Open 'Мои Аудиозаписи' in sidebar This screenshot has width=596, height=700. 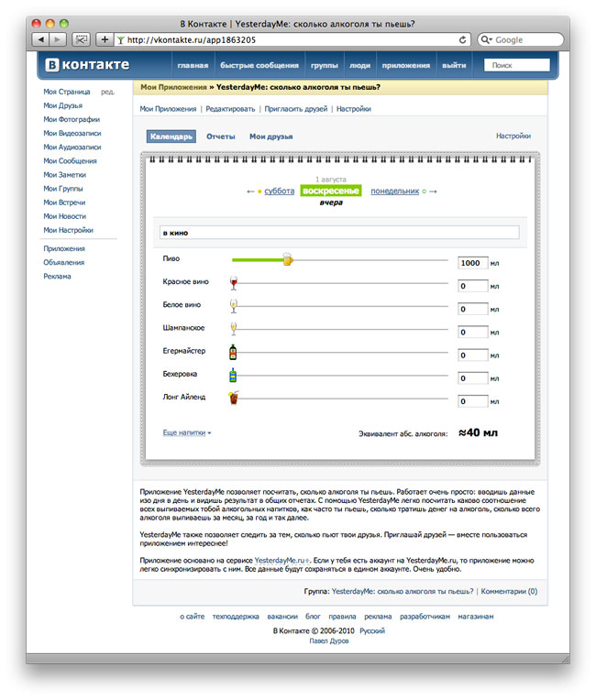pyautogui.click(x=72, y=147)
